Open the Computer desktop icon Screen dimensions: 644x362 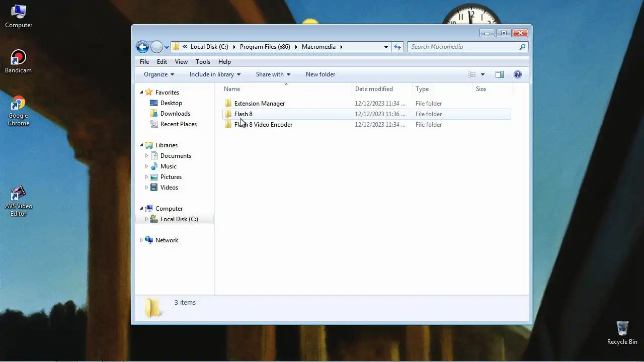click(19, 16)
